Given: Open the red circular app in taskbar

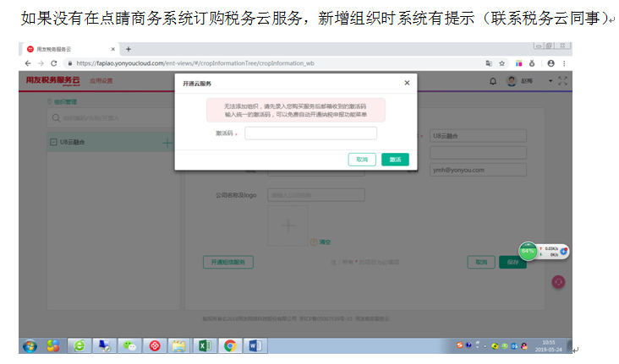Looking at the screenshot, I should [x=155, y=346].
